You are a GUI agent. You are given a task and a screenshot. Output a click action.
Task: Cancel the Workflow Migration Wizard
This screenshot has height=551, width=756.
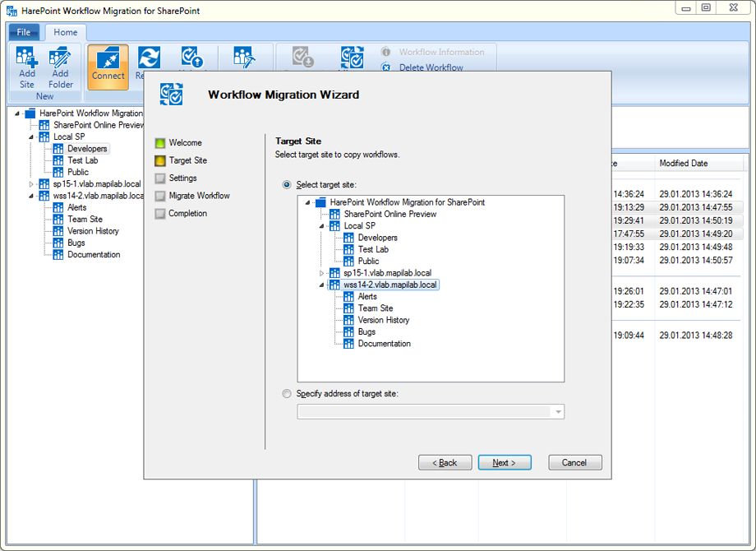pyautogui.click(x=574, y=462)
